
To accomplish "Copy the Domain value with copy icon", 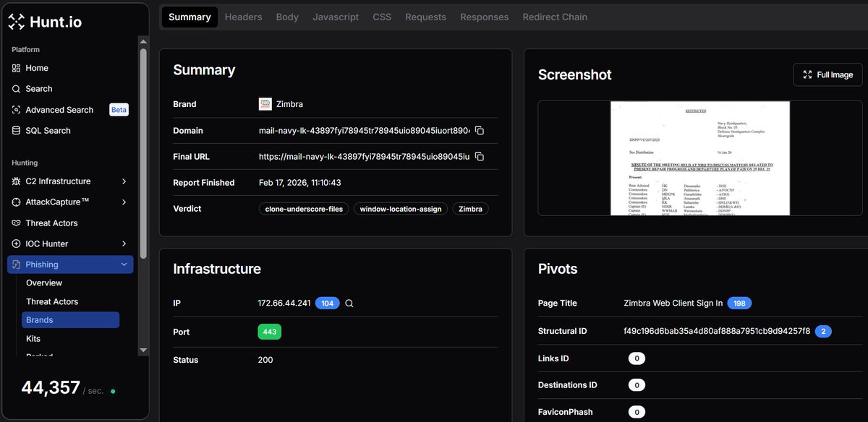I will pos(479,131).
